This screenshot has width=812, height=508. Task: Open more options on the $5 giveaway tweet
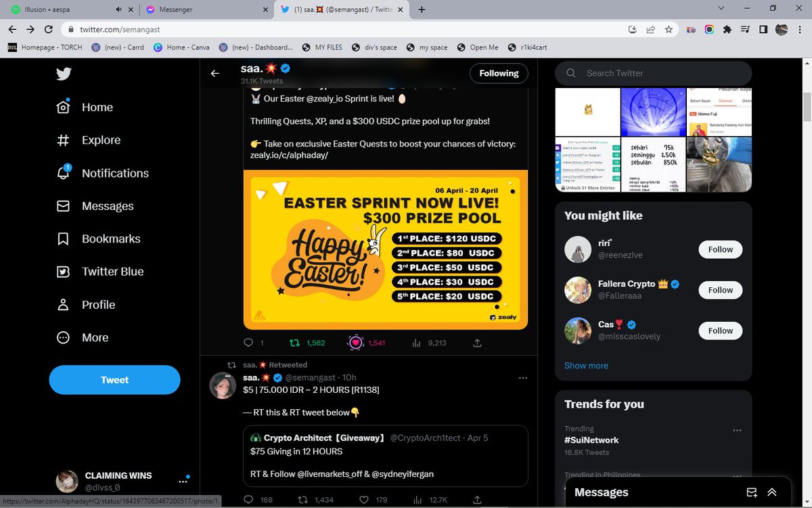[x=522, y=377]
